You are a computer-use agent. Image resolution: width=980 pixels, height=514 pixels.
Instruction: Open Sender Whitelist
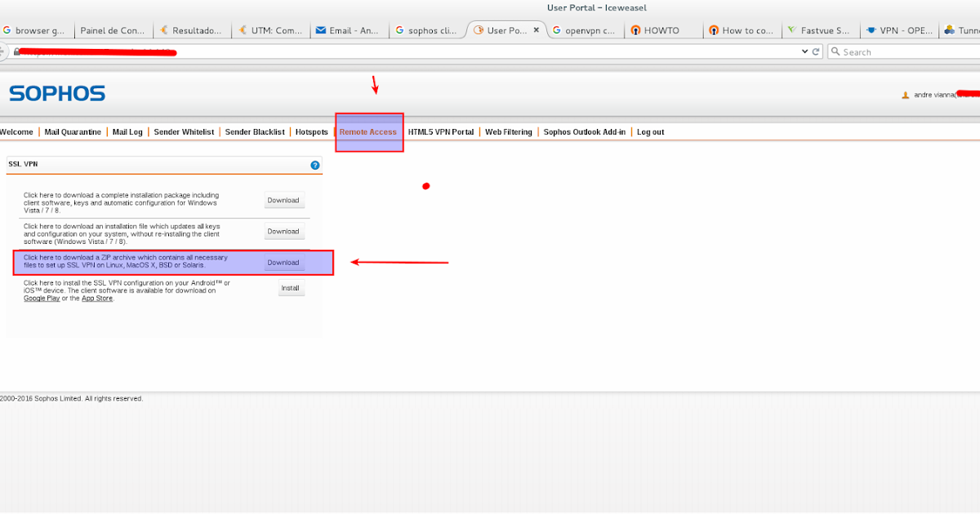pyautogui.click(x=184, y=132)
